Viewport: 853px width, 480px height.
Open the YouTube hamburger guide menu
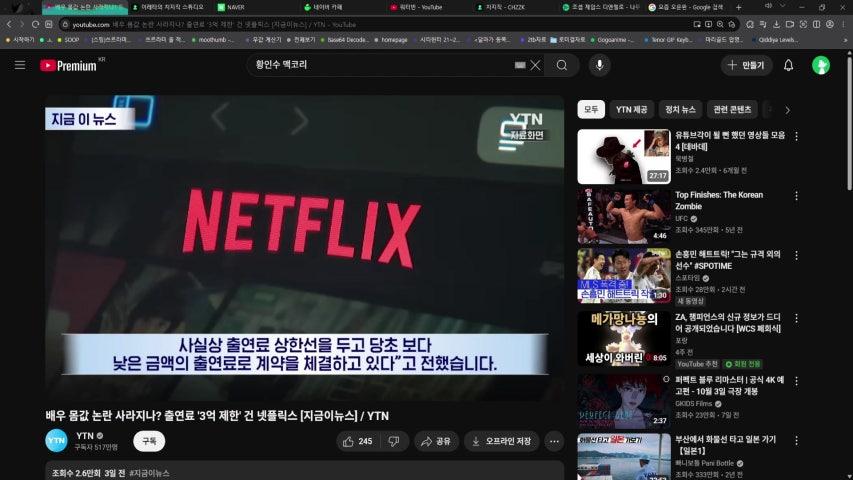[20, 65]
